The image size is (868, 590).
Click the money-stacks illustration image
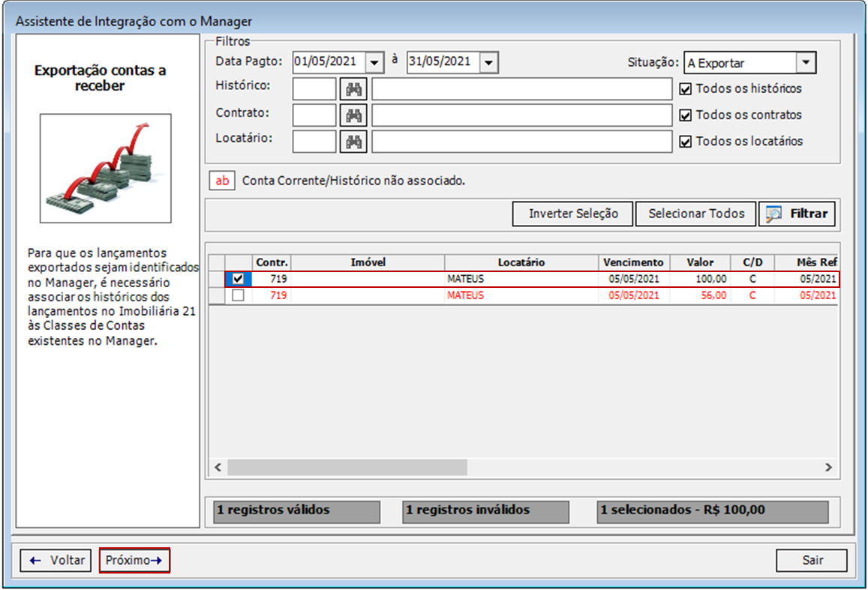tap(105, 169)
